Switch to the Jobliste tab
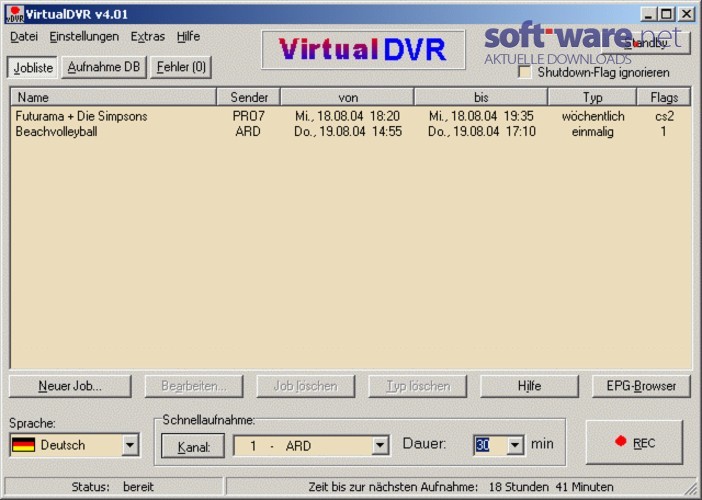 [33, 68]
